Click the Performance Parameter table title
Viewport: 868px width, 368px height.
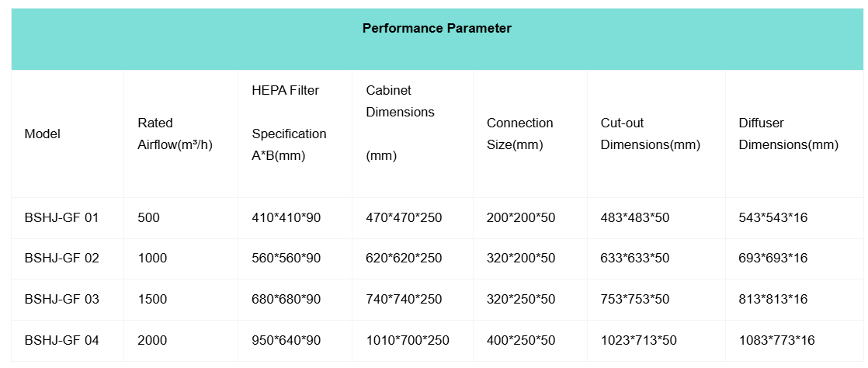click(437, 29)
